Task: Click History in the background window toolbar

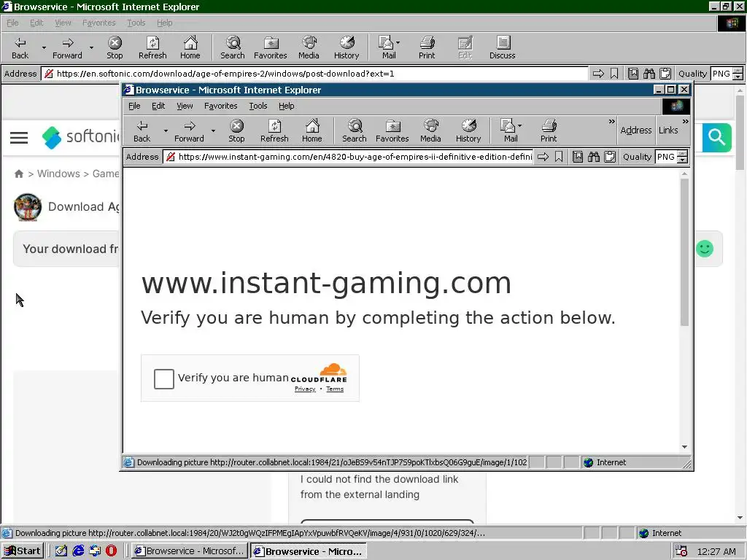Action: (347, 47)
